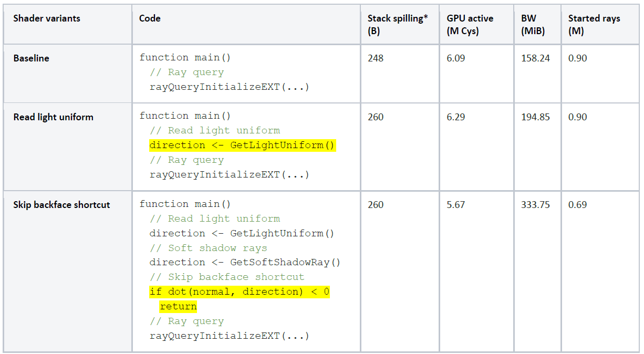Click the 248 stack spilling value
This screenshot has height=354, width=644.
pos(376,58)
